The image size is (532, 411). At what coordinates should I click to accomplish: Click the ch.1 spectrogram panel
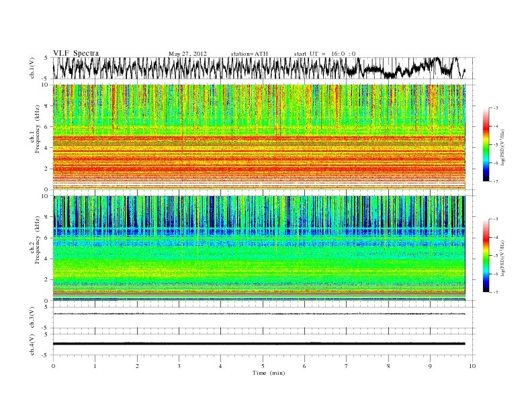pyautogui.click(x=259, y=137)
